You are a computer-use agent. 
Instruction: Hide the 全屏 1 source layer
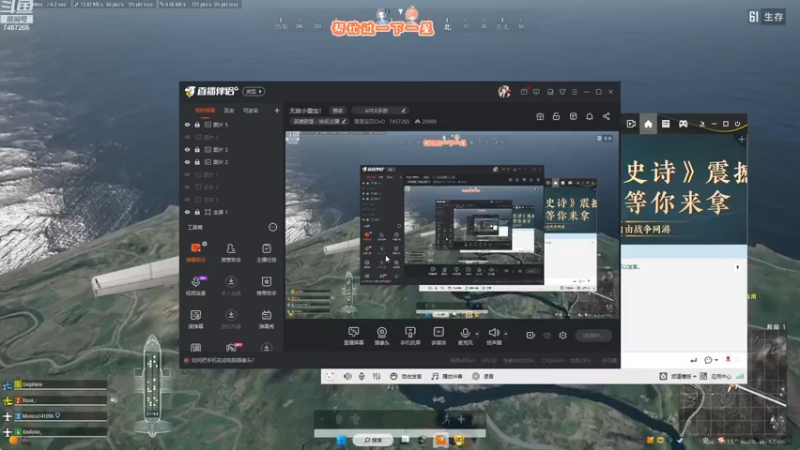pyautogui.click(x=187, y=212)
